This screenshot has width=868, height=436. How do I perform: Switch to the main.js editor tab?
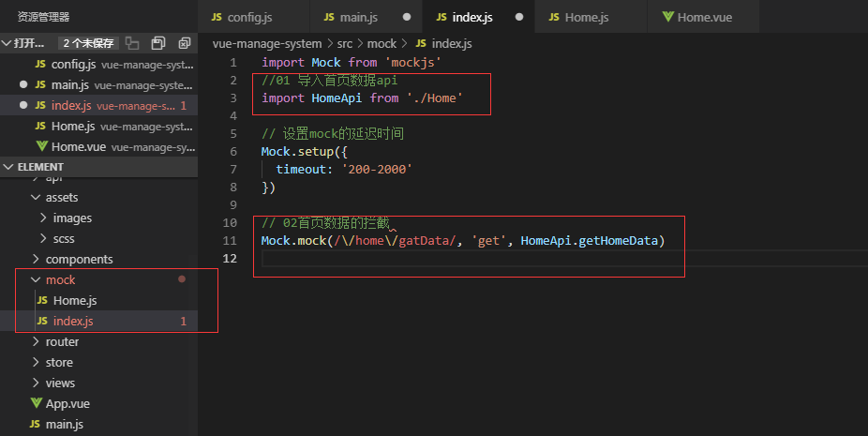[367, 17]
